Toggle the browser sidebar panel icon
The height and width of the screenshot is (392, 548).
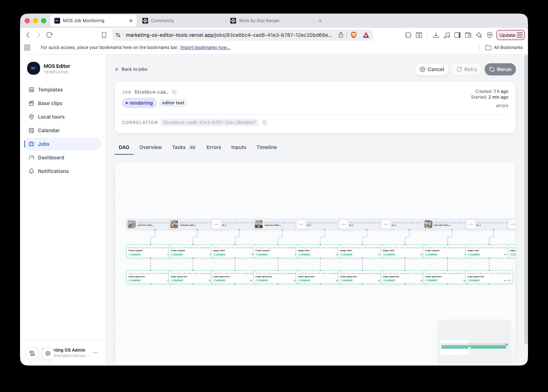(x=458, y=35)
